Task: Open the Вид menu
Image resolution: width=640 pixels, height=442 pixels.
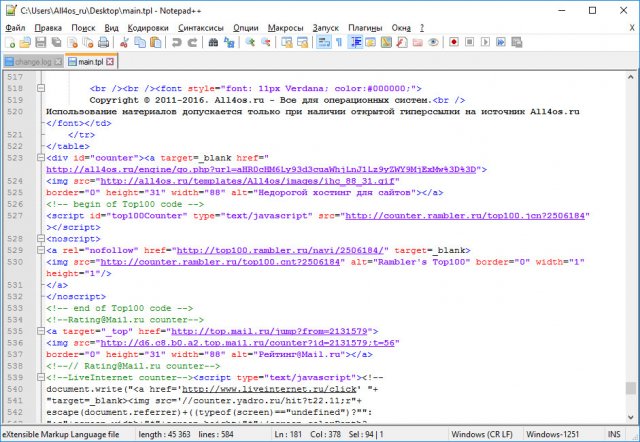Action: pyautogui.click(x=111, y=28)
